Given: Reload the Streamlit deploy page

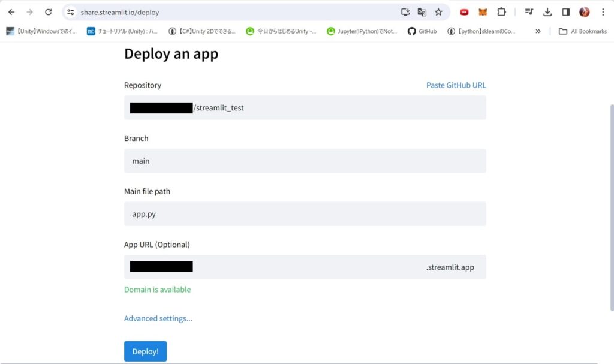Looking at the screenshot, I should tap(49, 12).
